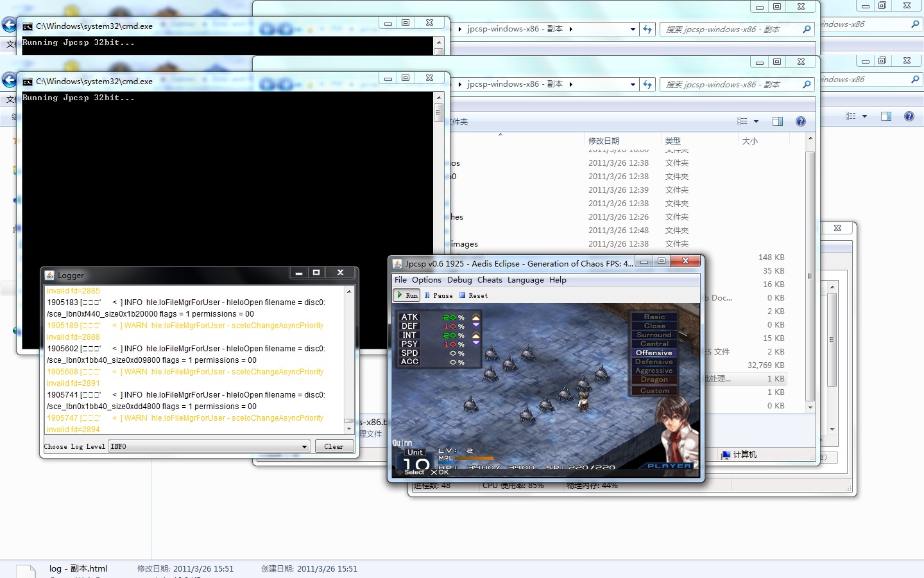Toggle preview pane icon above the 大小 column

pos(777,121)
